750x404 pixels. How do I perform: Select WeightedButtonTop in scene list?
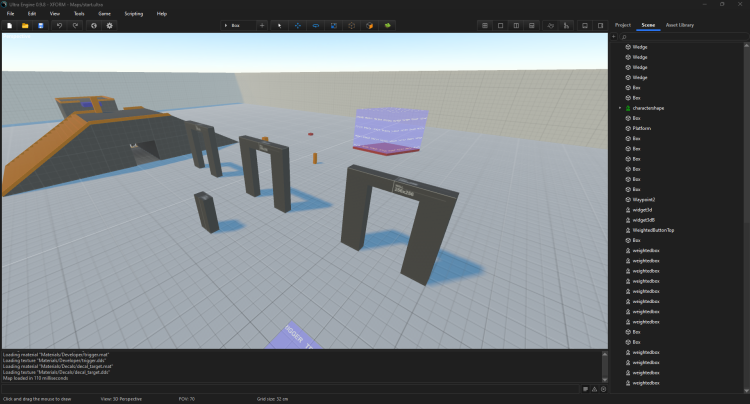coord(653,230)
